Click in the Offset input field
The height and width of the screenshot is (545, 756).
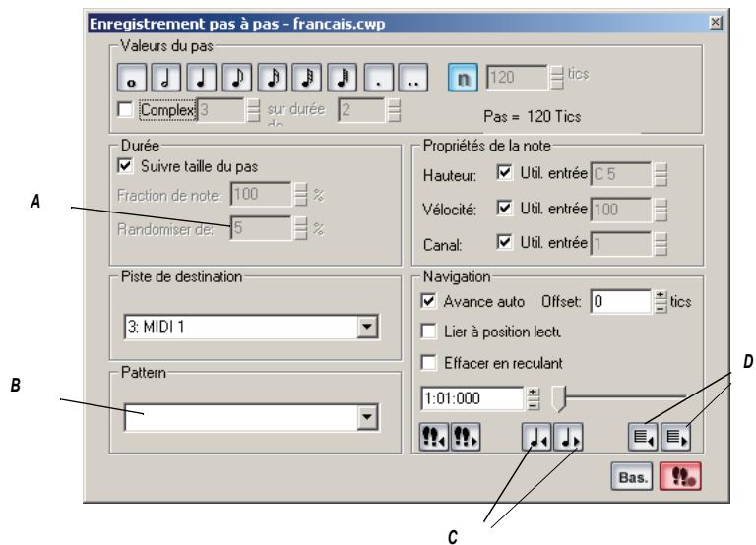[621, 302]
